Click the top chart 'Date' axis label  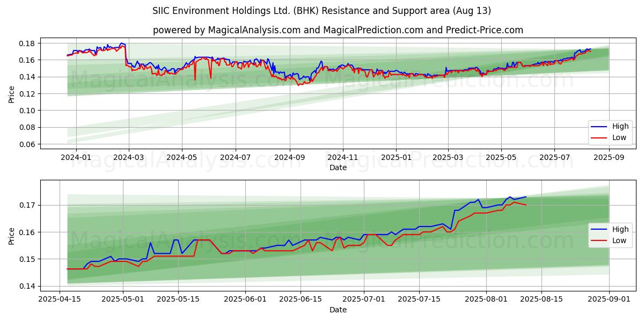point(338,167)
